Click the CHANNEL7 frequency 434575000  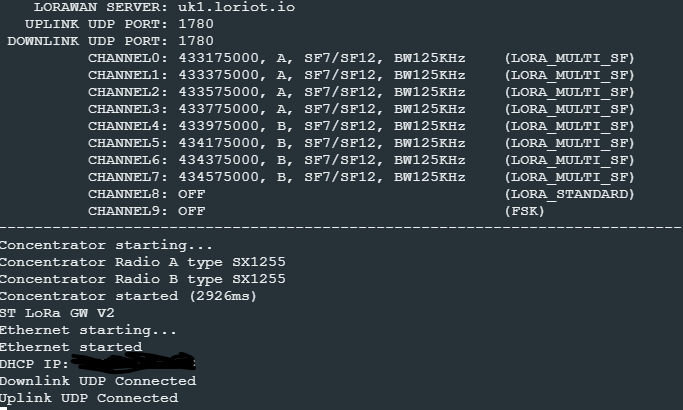216,177
